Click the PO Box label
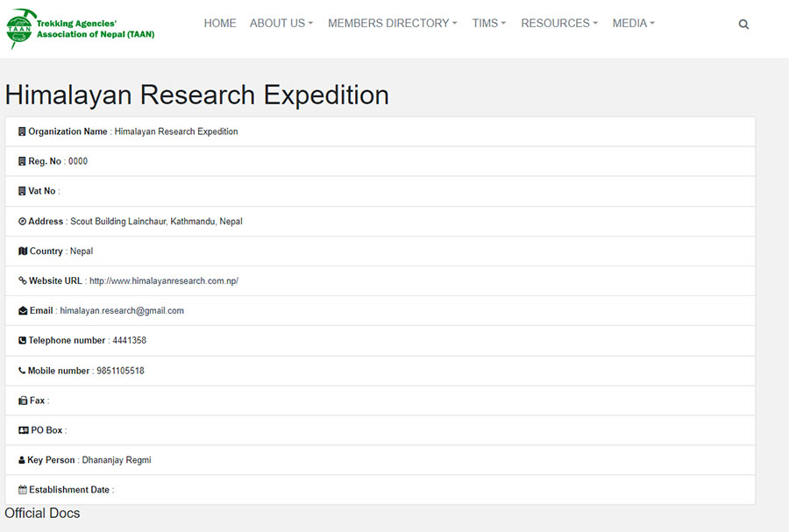789x532 pixels. [x=46, y=430]
